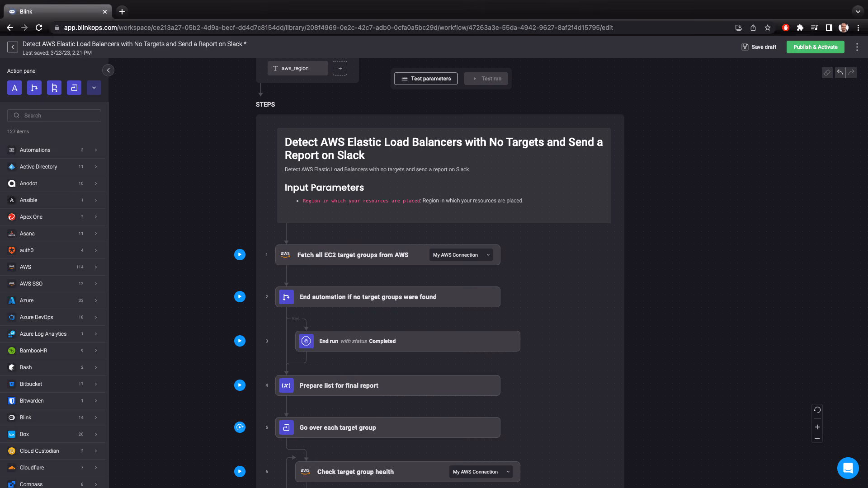Undo the last workflow change
The height and width of the screenshot is (488, 868).
840,73
